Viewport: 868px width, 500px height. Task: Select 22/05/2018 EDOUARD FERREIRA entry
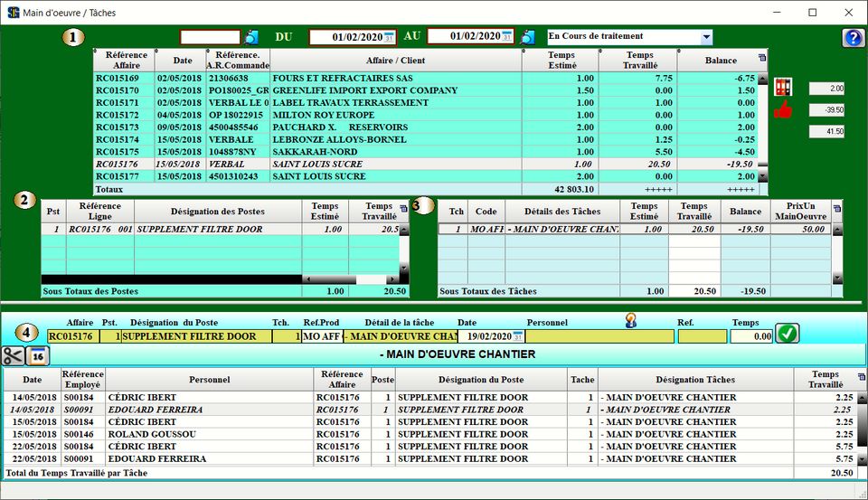(430, 458)
